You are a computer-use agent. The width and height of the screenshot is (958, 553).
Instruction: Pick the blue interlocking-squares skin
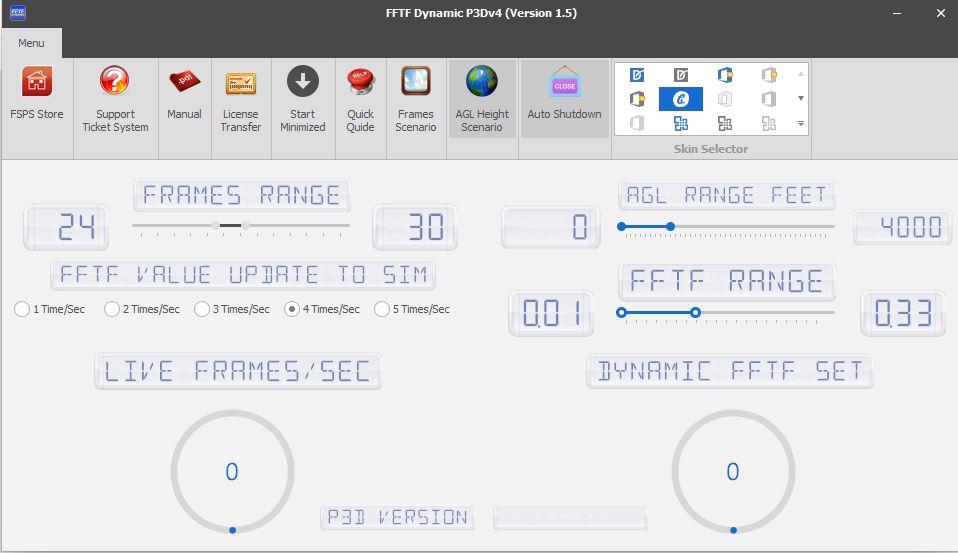(x=681, y=123)
